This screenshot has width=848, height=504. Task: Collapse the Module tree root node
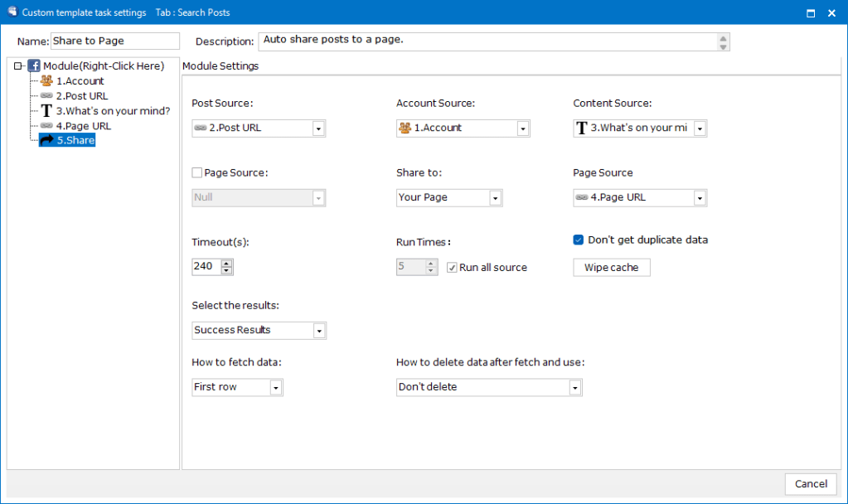pyautogui.click(x=18, y=66)
